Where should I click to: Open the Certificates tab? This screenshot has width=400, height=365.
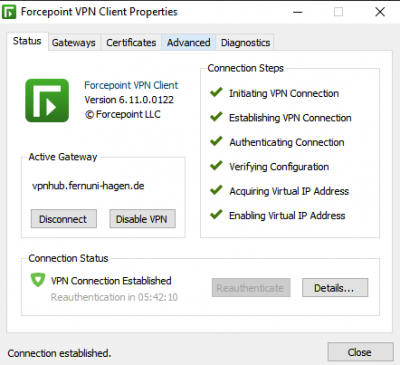pos(131,43)
